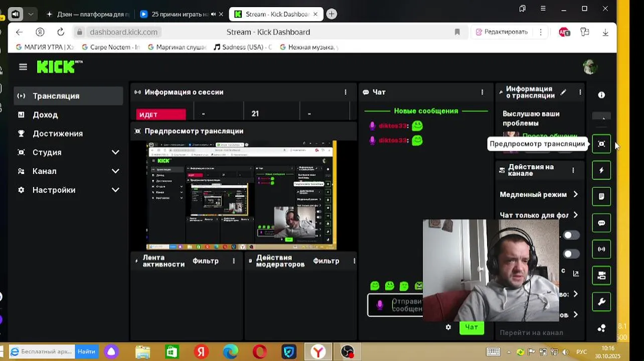The height and width of the screenshot is (361, 644).
Task: Click the chat message input field
Action: tap(395, 305)
